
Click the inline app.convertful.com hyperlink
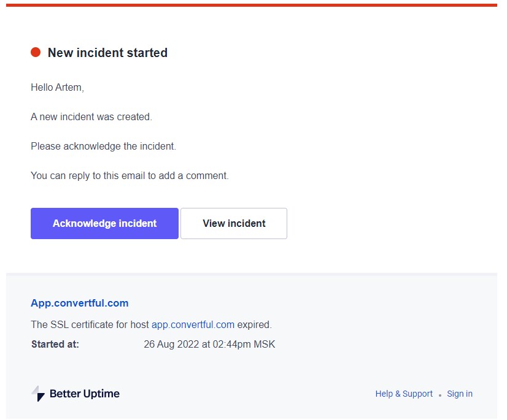click(193, 324)
